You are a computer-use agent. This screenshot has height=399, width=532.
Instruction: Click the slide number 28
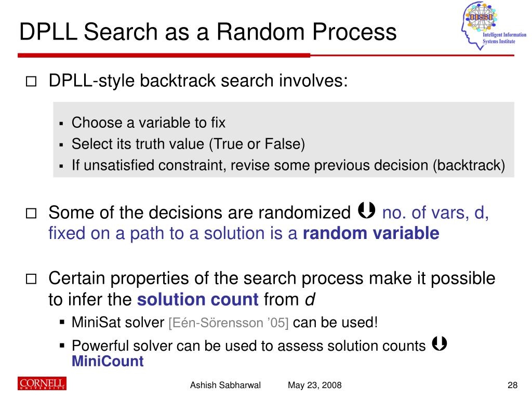[512, 385]
